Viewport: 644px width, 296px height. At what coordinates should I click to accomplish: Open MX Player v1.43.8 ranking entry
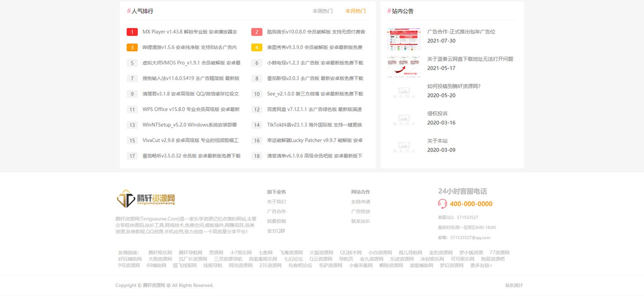click(x=190, y=32)
